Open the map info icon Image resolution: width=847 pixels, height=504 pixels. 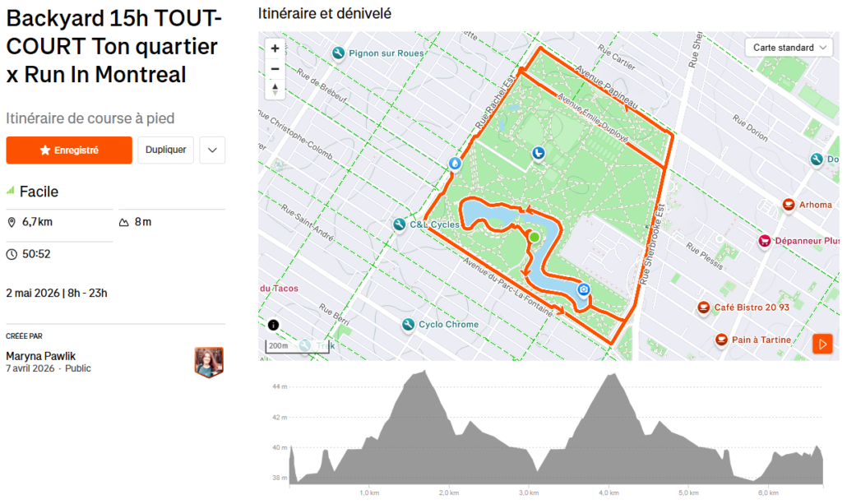click(x=273, y=325)
